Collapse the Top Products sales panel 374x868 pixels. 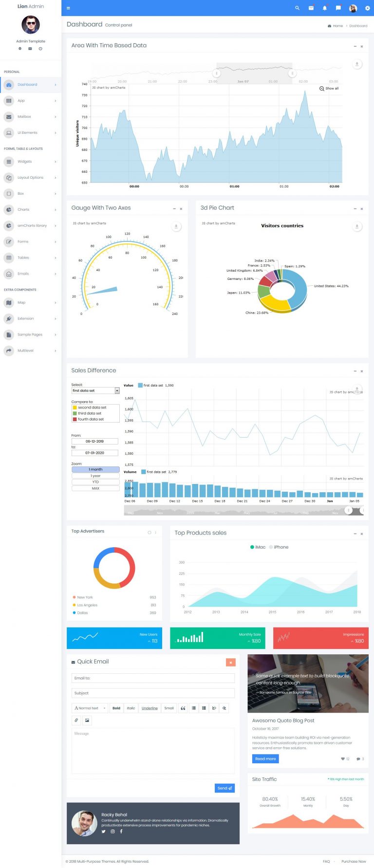pos(355,534)
